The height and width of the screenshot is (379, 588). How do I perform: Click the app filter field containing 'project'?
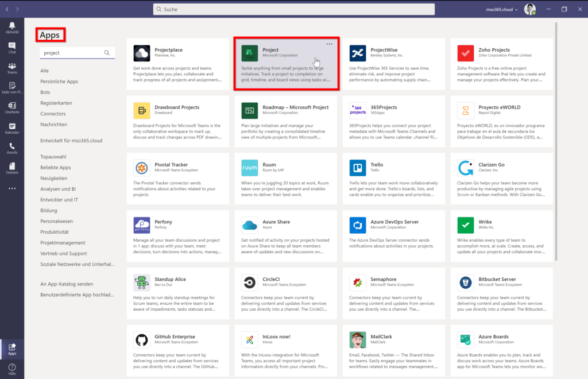(x=77, y=53)
